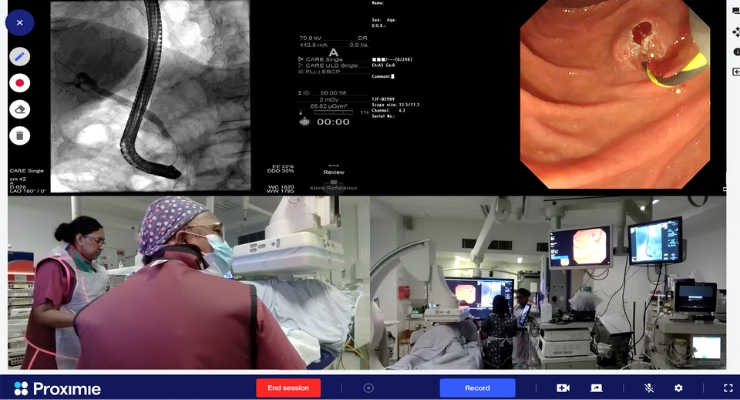740x400 pixels.
Task: Open settings with the gear icon
Action: tap(678, 388)
